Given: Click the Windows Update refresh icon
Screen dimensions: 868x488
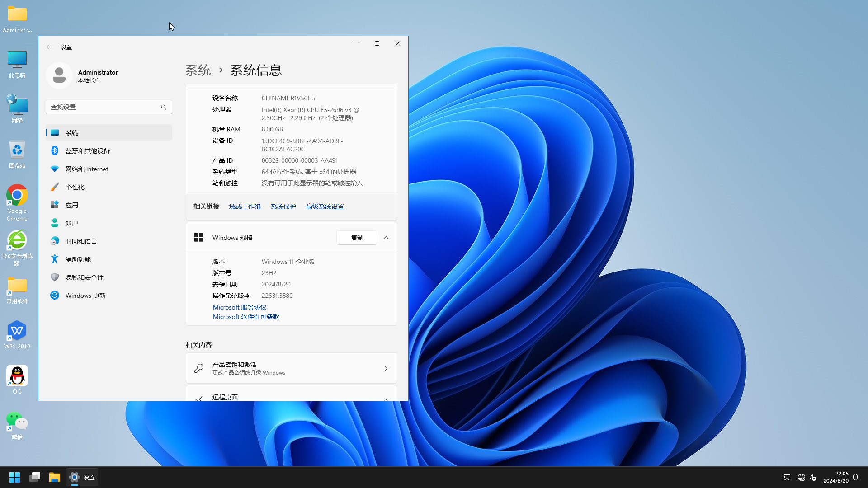Looking at the screenshot, I should pyautogui.click(x=55, y=295).
